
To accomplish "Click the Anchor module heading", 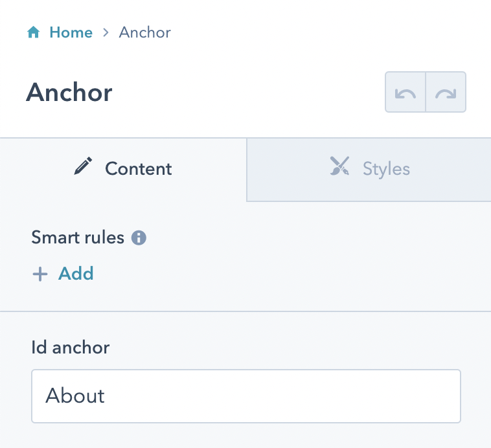I will [x=69, y=93].
